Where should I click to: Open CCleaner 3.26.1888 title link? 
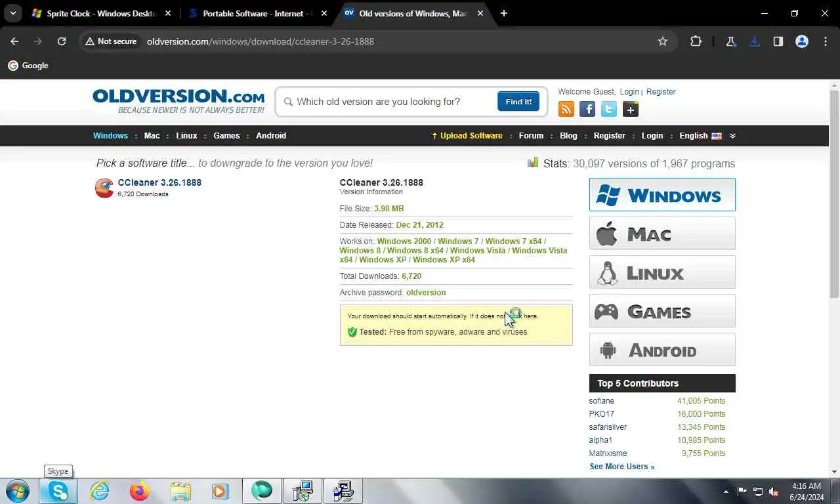[x=159, y=182]
